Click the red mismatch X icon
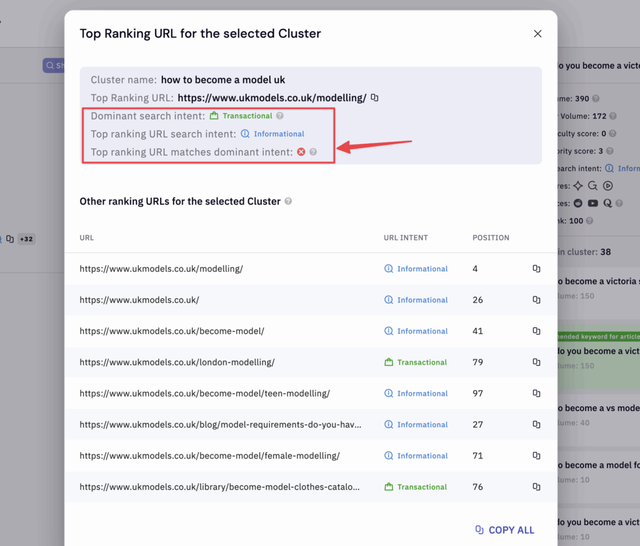This screenshot has height=546, width=640. coord(301,152)
